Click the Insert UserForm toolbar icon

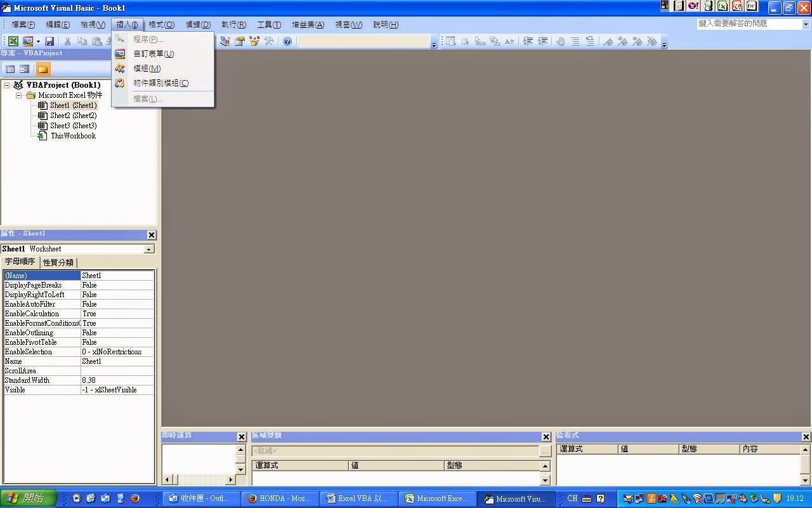(28, 41)
